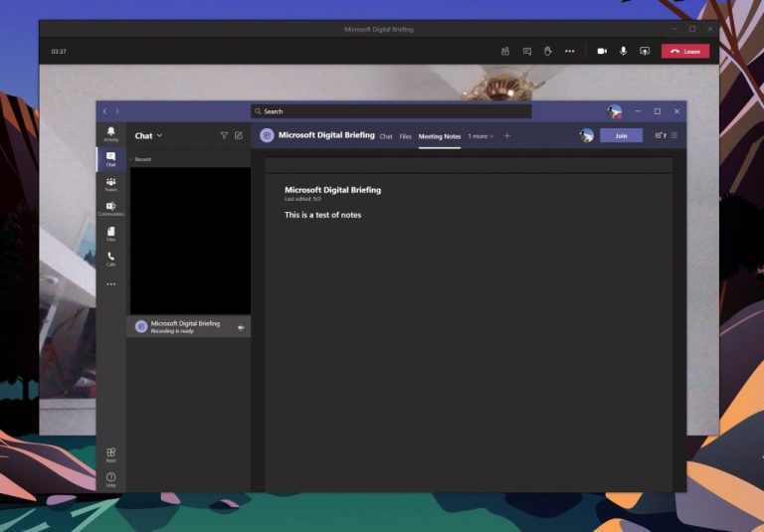764x532 pixels.
Task: Expand the '1 more' tabs dropdown
Action: coord(480,136)
